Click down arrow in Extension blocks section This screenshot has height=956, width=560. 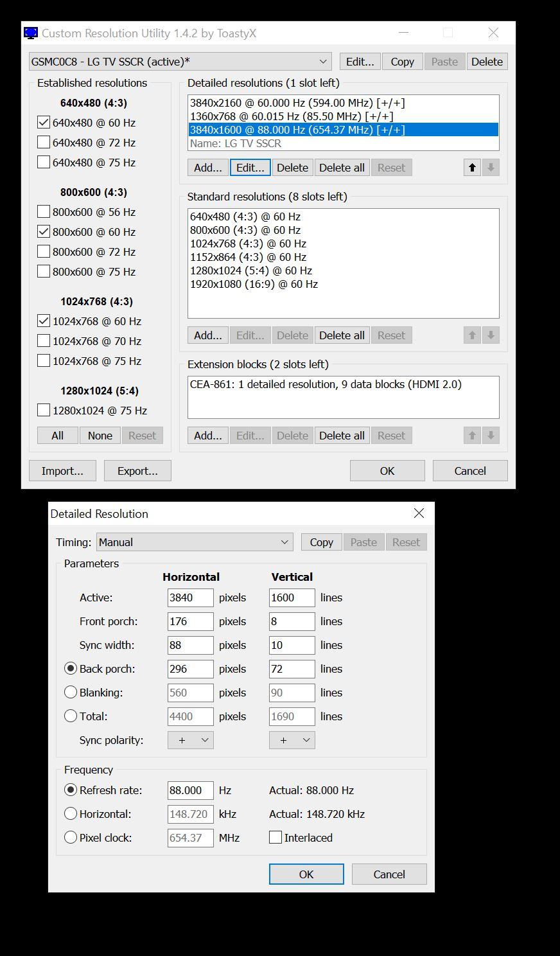pyautogui.click(x=491, y=436)
